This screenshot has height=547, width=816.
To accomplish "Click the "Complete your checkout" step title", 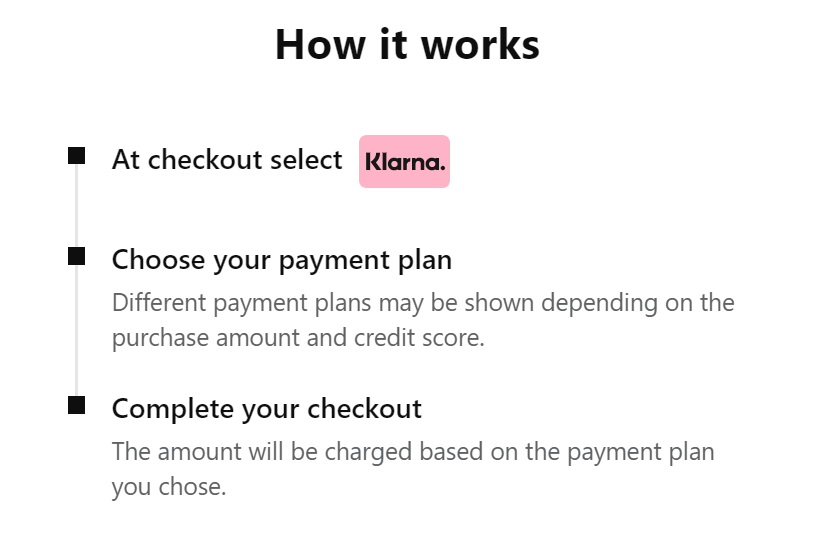I will [266, 408].
